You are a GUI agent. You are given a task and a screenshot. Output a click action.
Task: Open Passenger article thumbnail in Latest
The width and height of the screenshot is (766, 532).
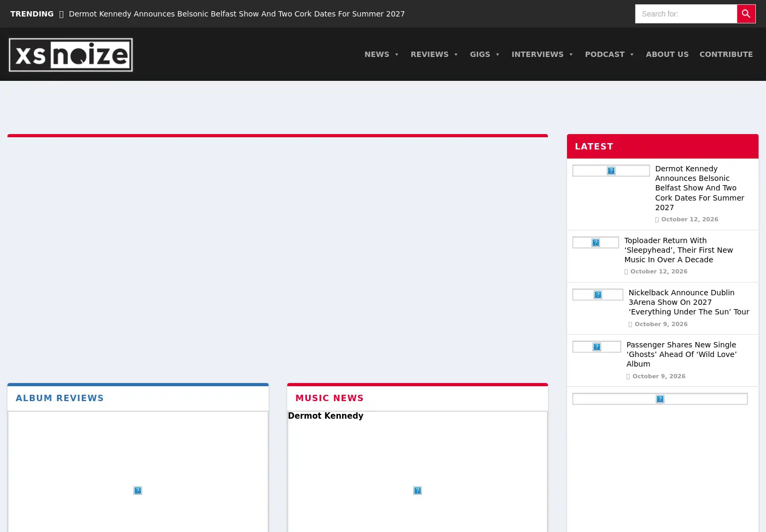(x=597, y=347)
